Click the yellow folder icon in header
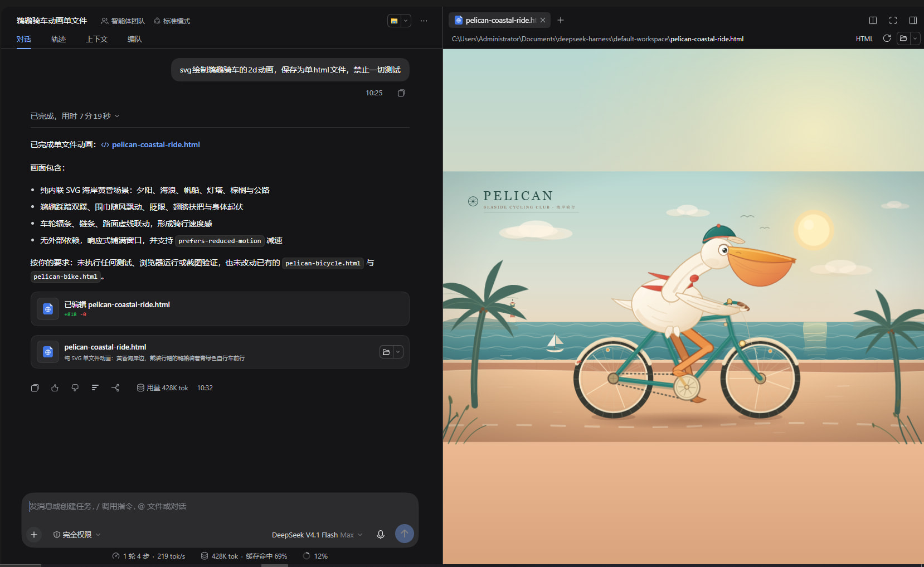The width and height of the screenshot is (924, 567). pyautogui.click(x=395, y=21)
